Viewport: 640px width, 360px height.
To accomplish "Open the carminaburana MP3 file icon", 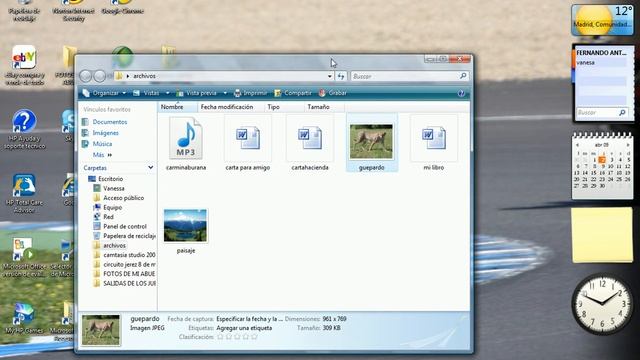I will click(186, 139).
